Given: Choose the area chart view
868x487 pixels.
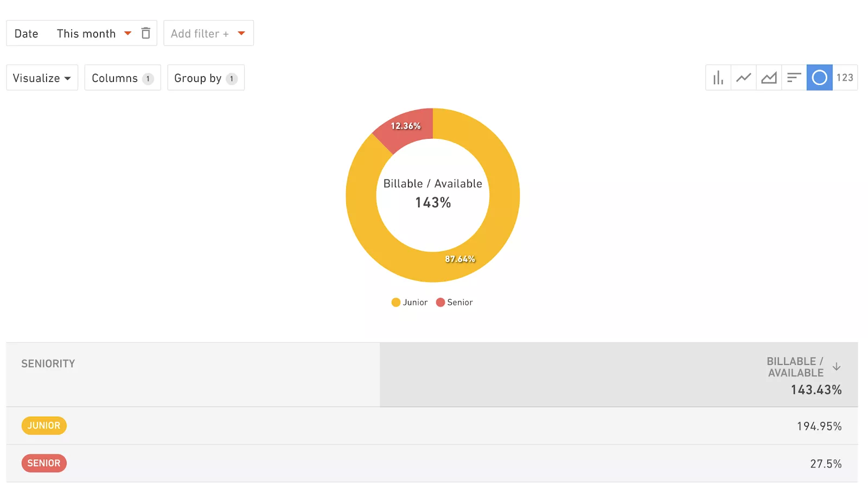Looking at the screenshot, I should 769,78.
